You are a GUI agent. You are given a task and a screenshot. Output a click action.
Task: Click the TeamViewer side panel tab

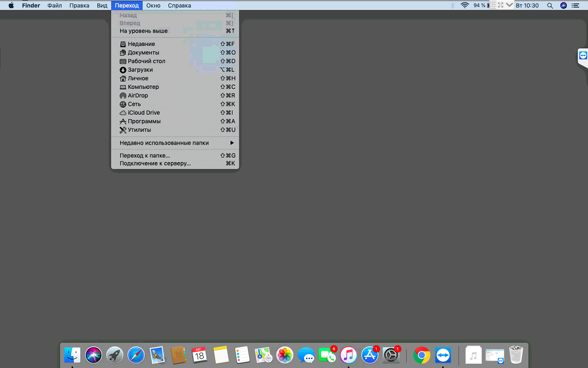pos(583,55)
